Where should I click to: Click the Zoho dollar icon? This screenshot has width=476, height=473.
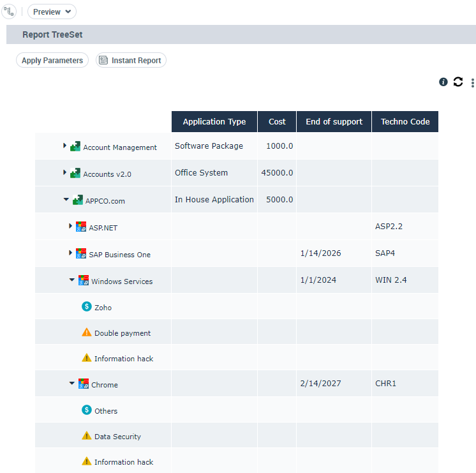pyautogui.click(x=87, y=306)
